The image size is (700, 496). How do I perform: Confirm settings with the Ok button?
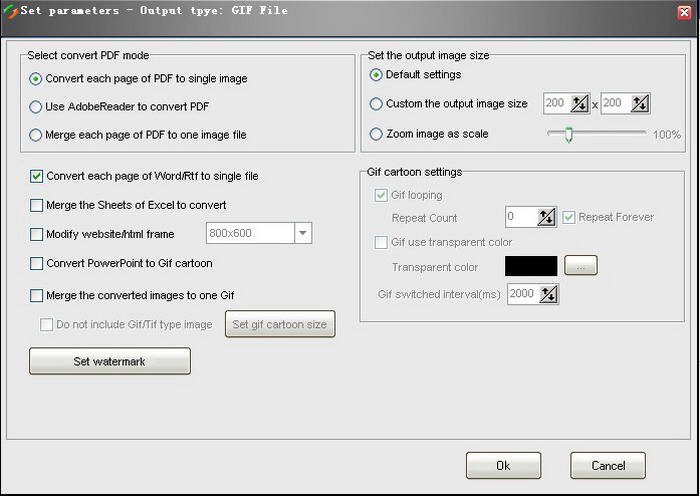pyautogui.click(x=504, y=466)
